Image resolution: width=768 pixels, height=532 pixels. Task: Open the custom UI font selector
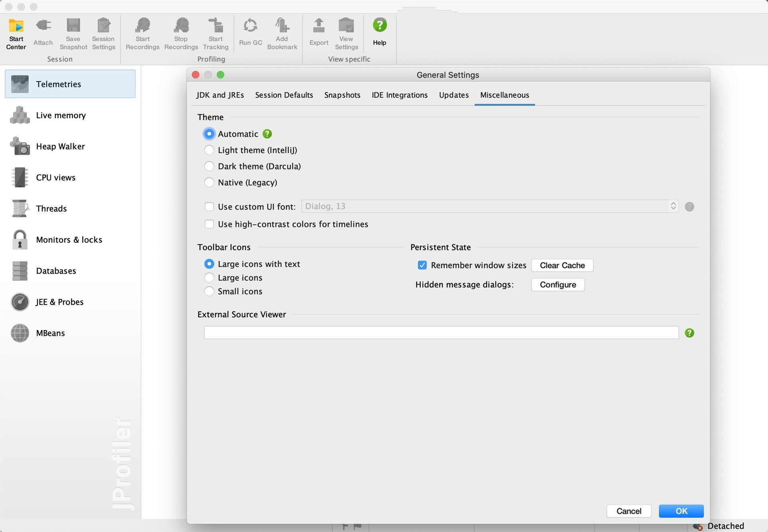pos(673,206)
